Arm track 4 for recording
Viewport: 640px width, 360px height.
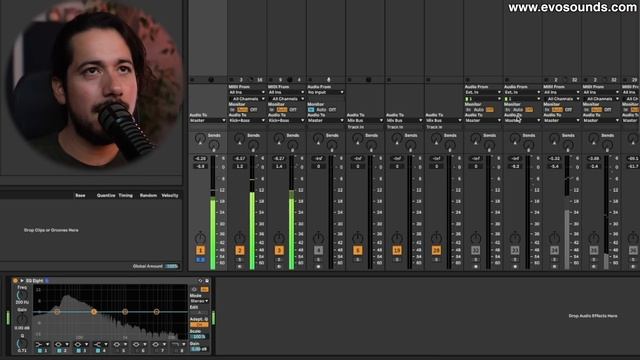pos(318,267)
